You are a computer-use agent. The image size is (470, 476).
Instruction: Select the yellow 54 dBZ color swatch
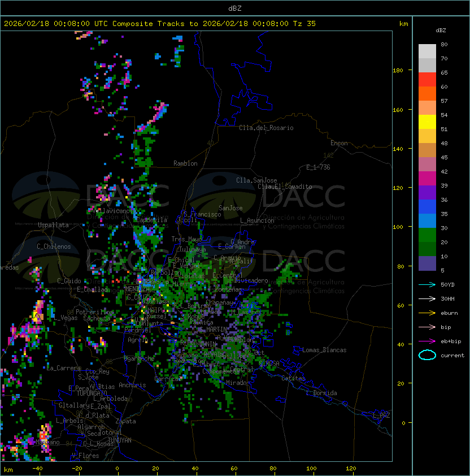tap(427, 122)
